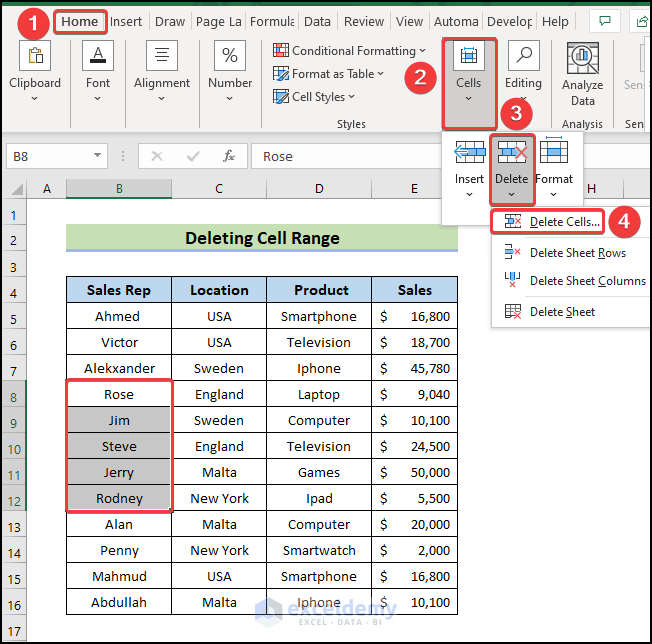This screenshot has height=644, width=652.
Task: Click the sales value 45,780
Action: coord(415,368)
